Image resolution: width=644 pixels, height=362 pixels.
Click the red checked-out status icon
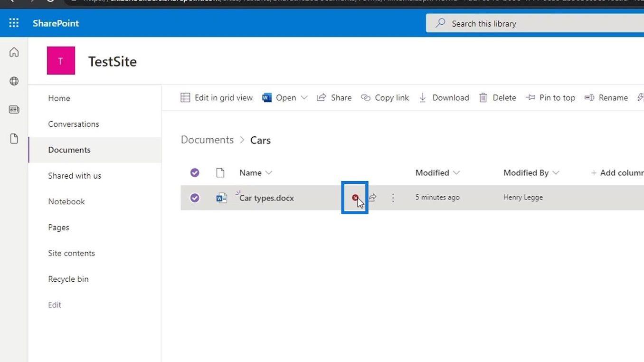(x=355, y=197)
